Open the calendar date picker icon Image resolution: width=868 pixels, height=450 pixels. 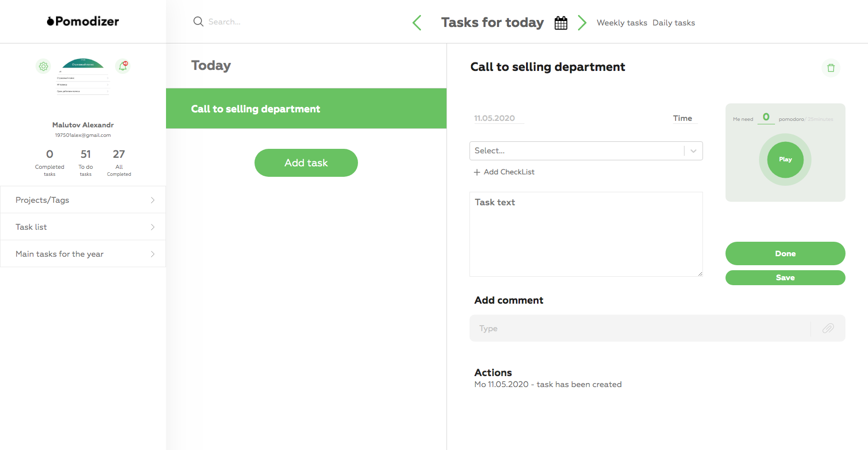pos(561,23)
